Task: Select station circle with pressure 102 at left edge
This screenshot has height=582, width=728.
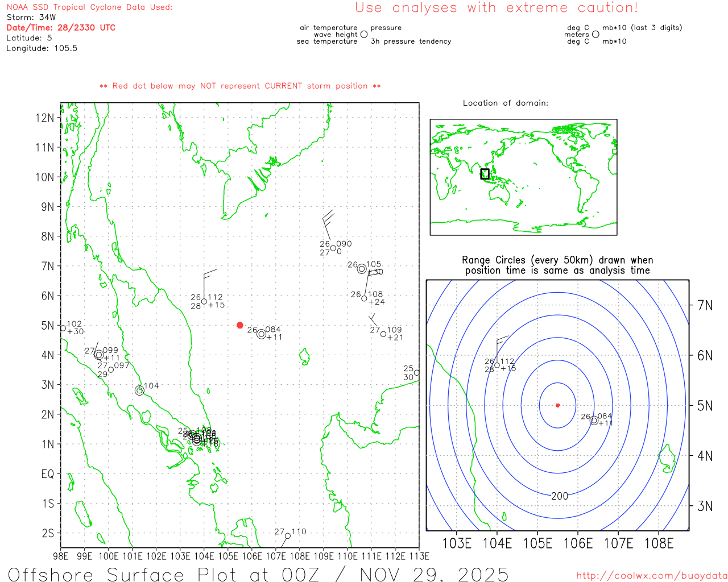Action: click(x=63, y=328)
